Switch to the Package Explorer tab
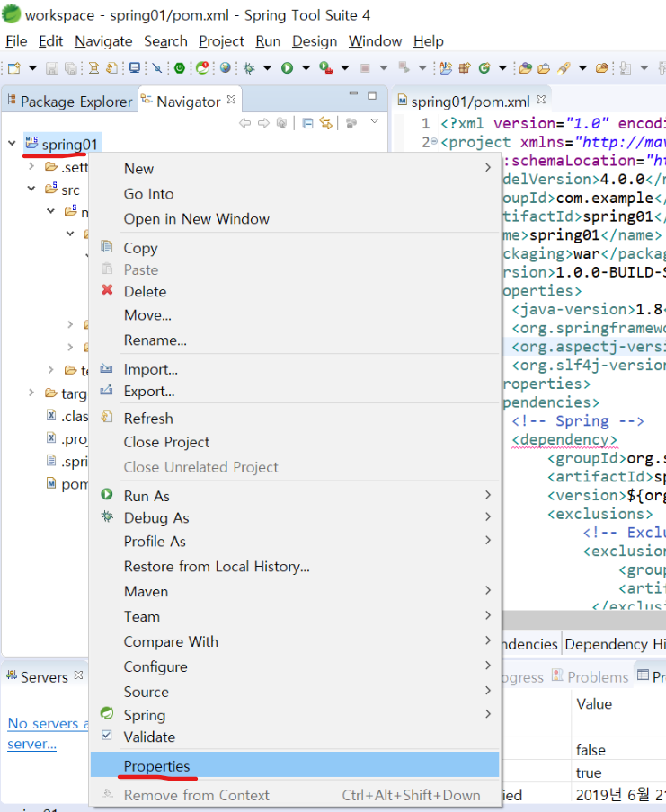This screenshot has width=666, height=812. (70, 101)
